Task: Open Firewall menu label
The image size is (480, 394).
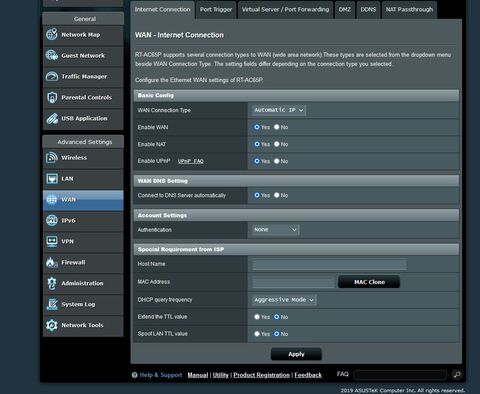Action: 73,262
